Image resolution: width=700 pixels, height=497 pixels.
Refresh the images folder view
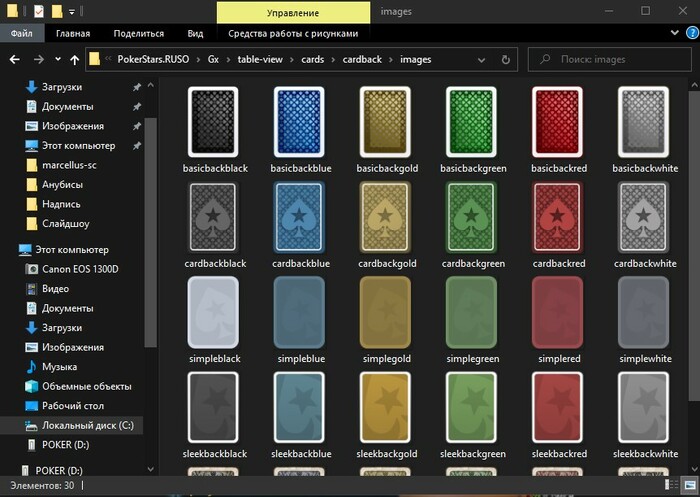pos(505,59)
